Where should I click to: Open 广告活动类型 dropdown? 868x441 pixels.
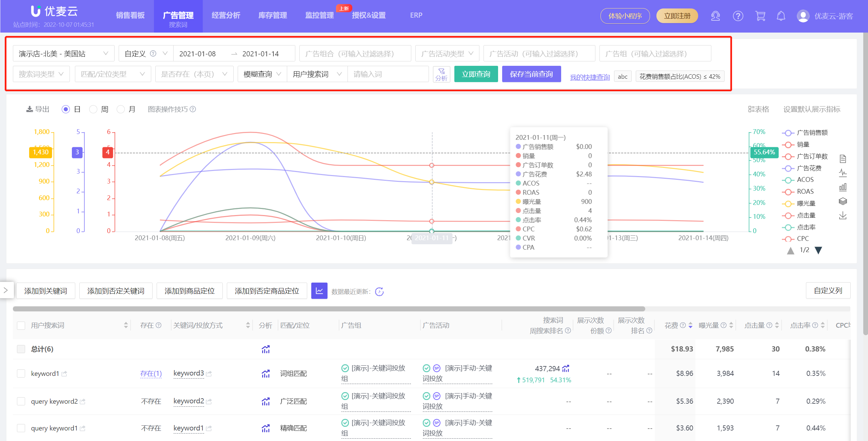pos(447,54)
